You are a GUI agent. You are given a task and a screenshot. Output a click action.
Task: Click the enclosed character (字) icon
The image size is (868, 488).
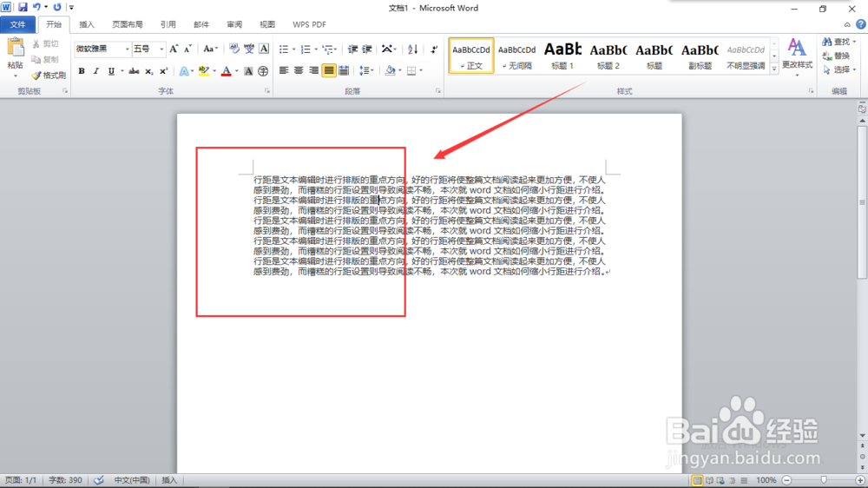pos(263,71)
